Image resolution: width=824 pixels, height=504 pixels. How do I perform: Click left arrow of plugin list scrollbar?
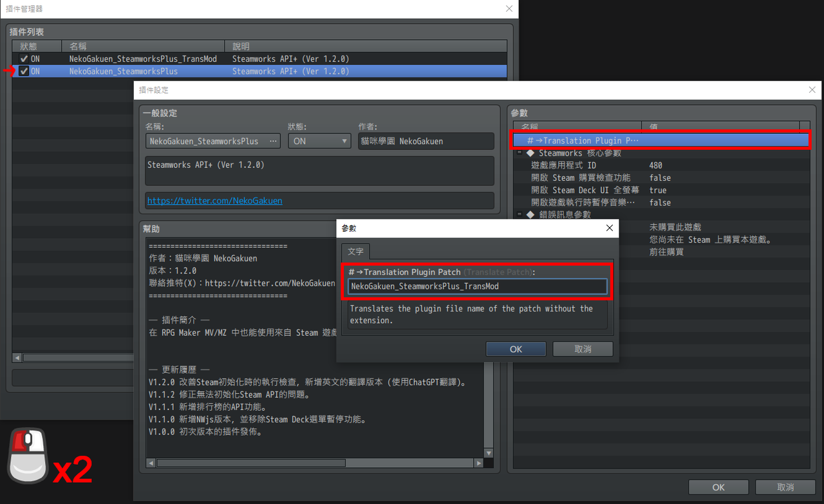[17, 357]
